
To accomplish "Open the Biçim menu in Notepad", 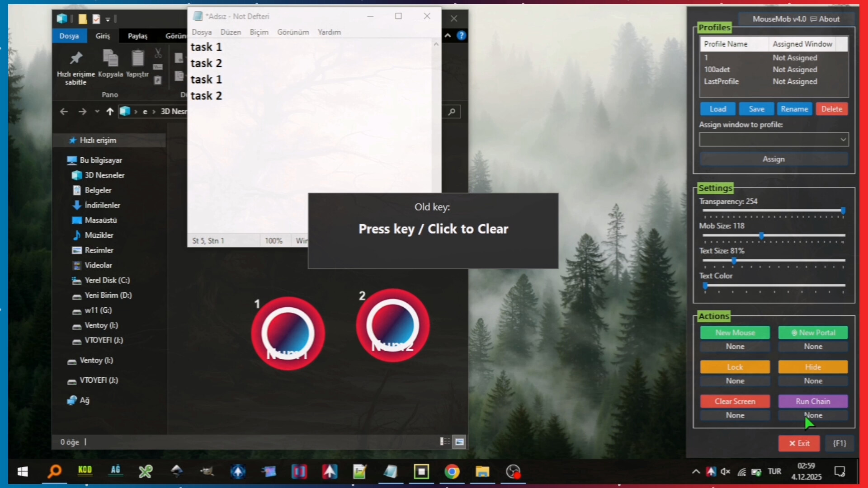I will [x=259, y=32].
